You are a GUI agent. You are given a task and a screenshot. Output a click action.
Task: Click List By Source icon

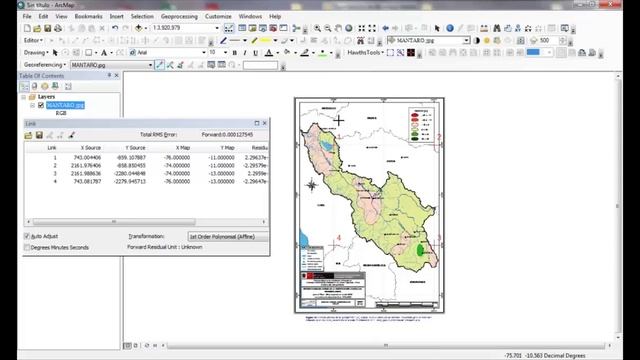[34, 87]
